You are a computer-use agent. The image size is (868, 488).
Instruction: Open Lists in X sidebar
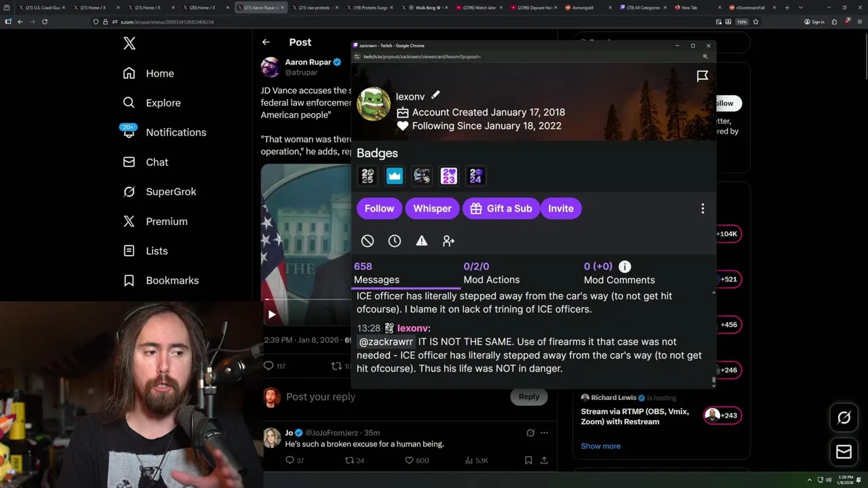pyautogui.click(x=145, y=251)
